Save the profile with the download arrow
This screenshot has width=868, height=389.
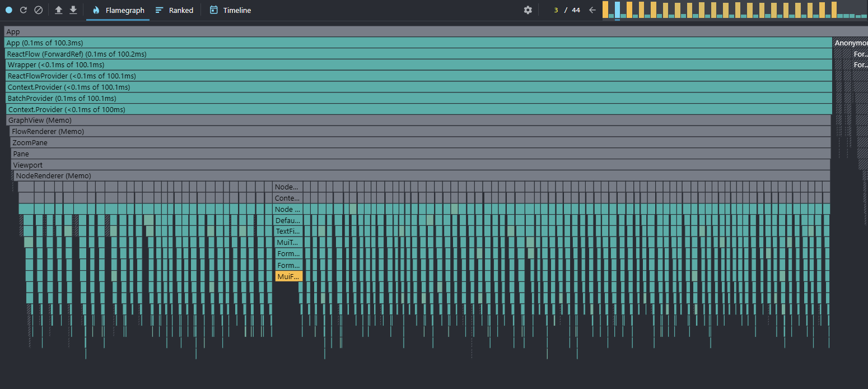73,10
